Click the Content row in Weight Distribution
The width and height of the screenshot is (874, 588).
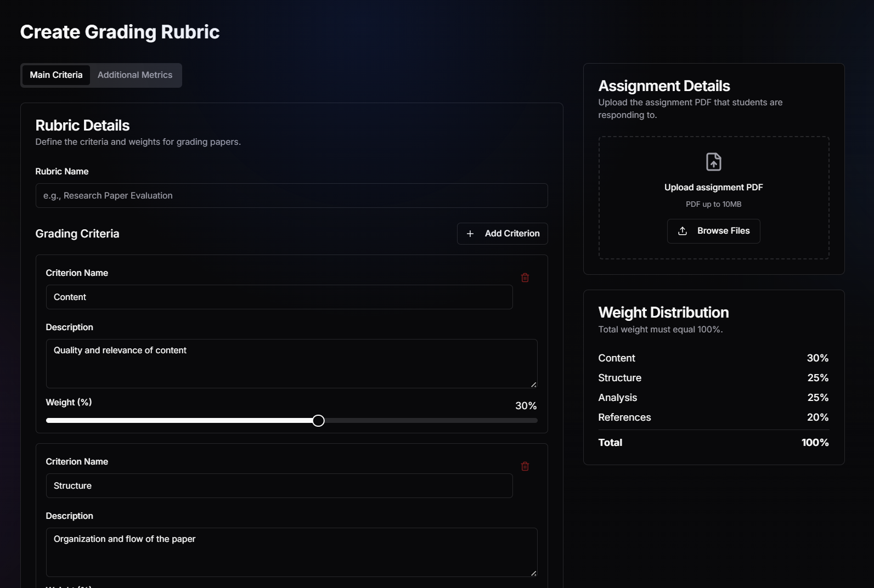pos(714,358)
